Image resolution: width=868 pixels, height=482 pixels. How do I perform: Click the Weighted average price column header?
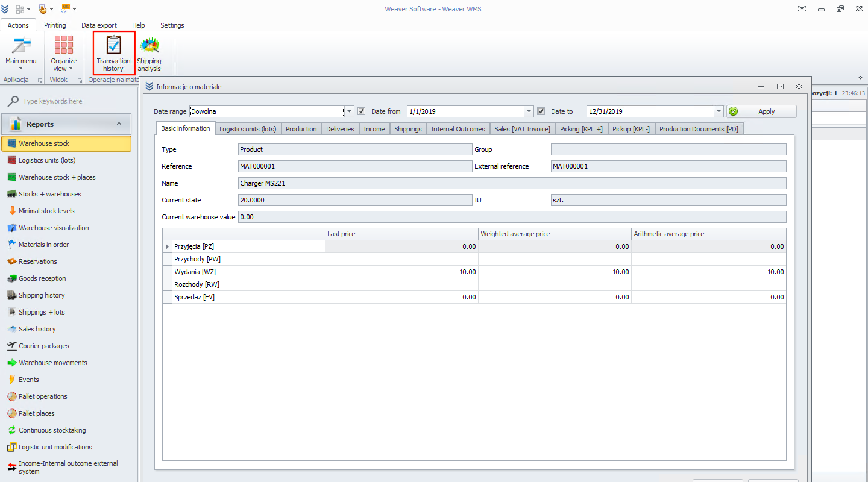point(555,234)
